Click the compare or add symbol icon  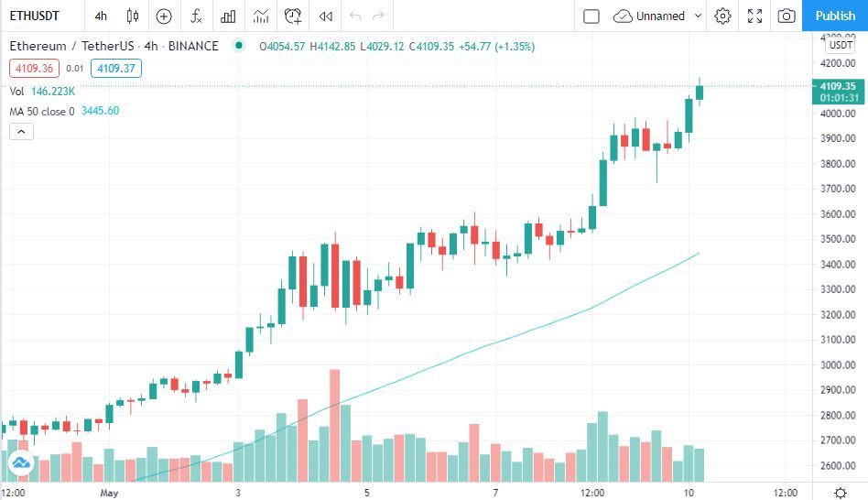coord(164,16)
